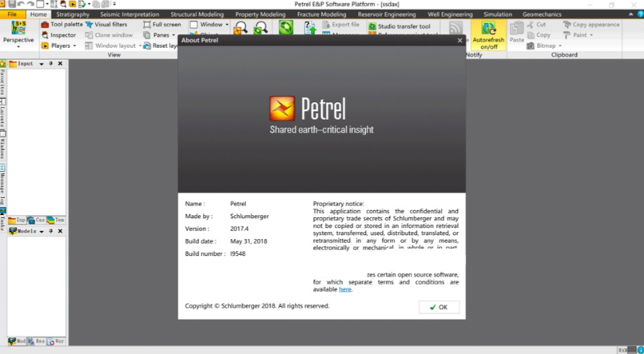This screenshot has height=354, width=644.
Task: Select the Geomechanics ribbon tab
Action: tap(542, 14)
